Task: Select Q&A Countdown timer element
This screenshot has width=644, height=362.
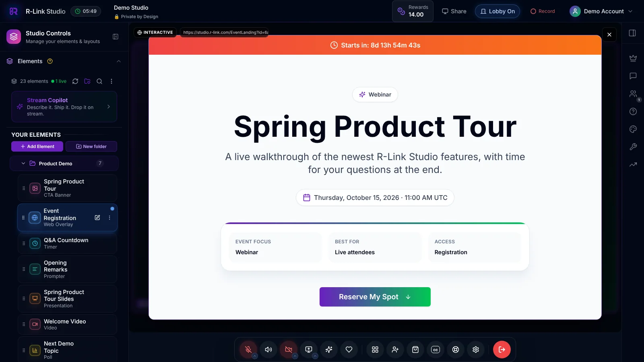Action: (67, 243)
